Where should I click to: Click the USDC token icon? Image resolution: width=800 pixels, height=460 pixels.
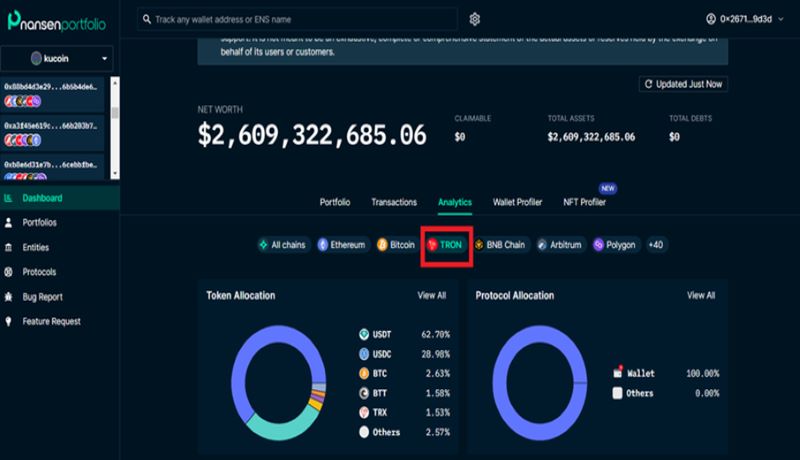click(364, 354)
